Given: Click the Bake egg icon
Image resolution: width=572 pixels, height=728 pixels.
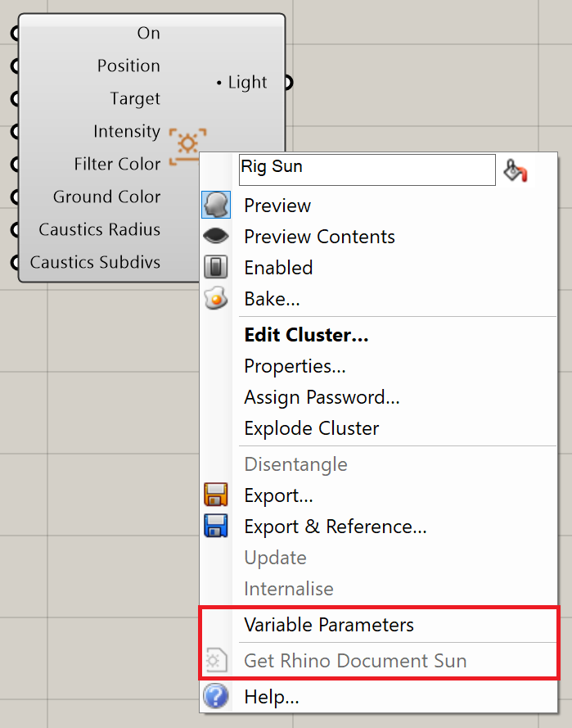Looking at the screenshot, I should click(x=216, y=298).
